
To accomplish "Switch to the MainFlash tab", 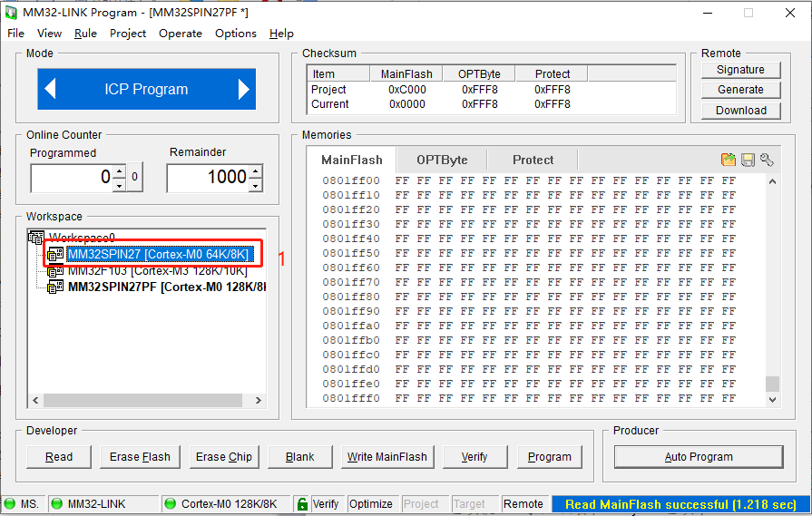I will 352,160.
